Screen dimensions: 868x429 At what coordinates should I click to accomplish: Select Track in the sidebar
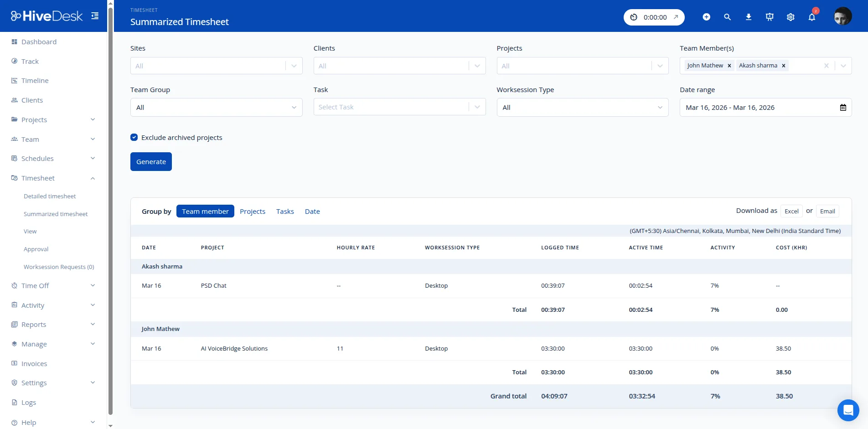coord(29,61)
